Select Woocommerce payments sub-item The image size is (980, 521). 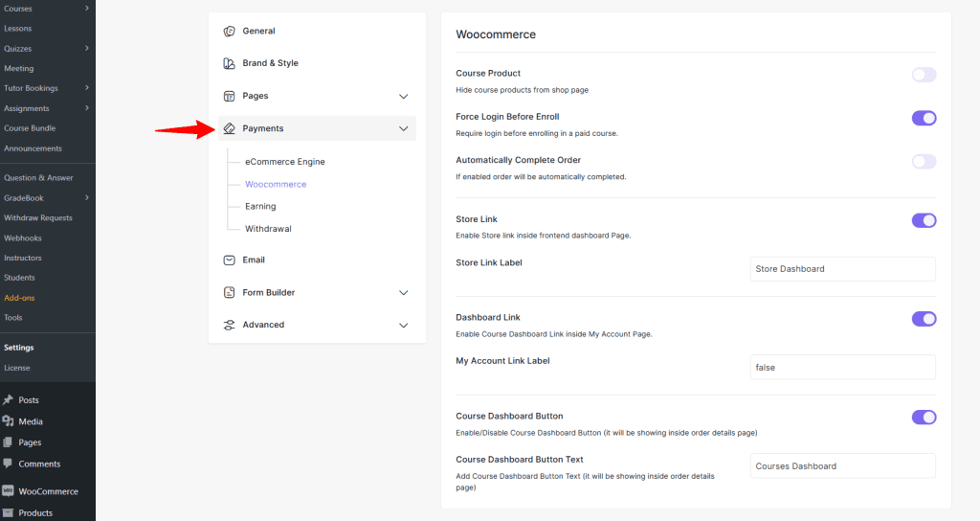276,184
